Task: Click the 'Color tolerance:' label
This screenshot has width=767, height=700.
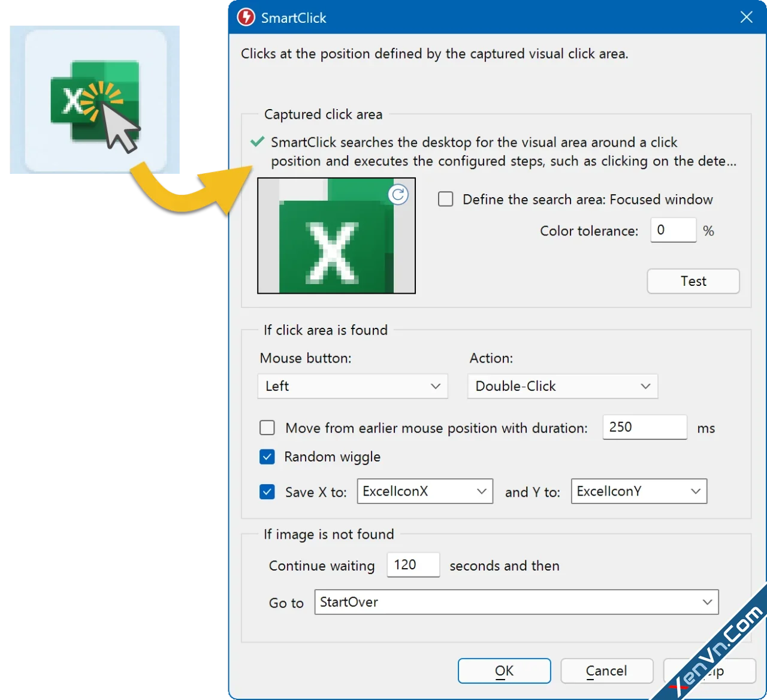Action: 589,231
